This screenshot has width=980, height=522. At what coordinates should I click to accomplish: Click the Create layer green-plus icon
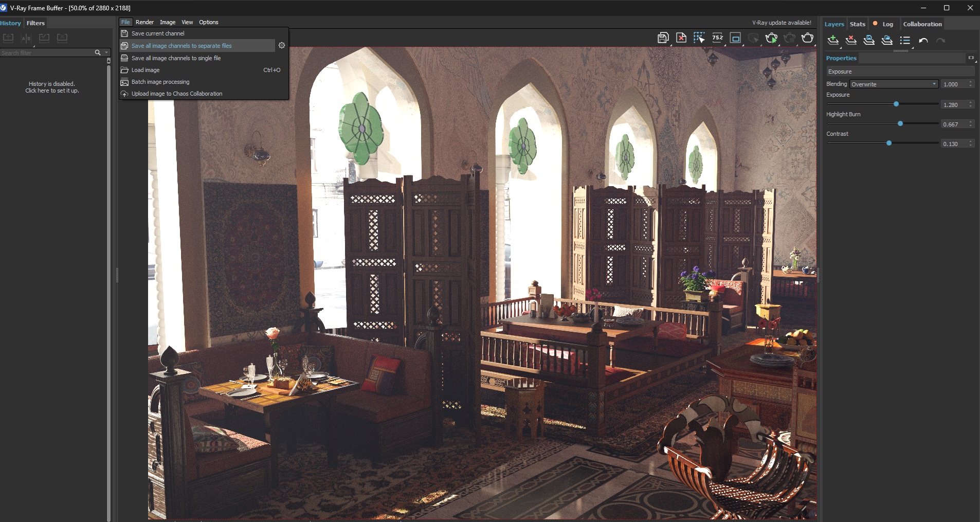pos(833,40)
